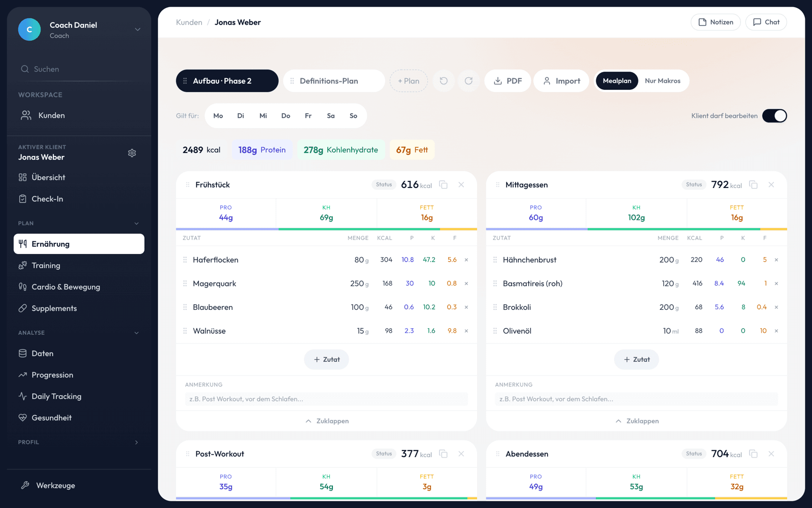Image resolution: width=812 pixels, height=508 pixels.
Task: Collapse the PLAN sidebar section
Action: pyautogui.click(x=136, y=224)
